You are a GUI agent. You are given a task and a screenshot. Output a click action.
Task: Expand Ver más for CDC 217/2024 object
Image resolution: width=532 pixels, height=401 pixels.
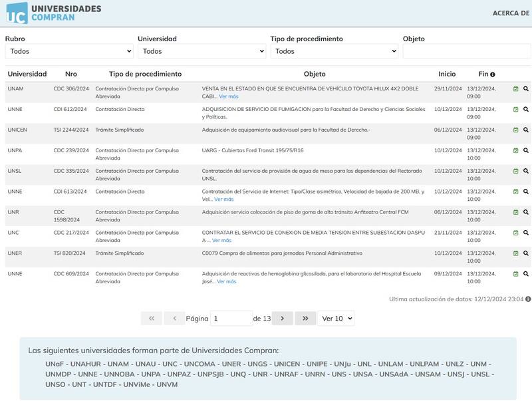tap(221, 240)
